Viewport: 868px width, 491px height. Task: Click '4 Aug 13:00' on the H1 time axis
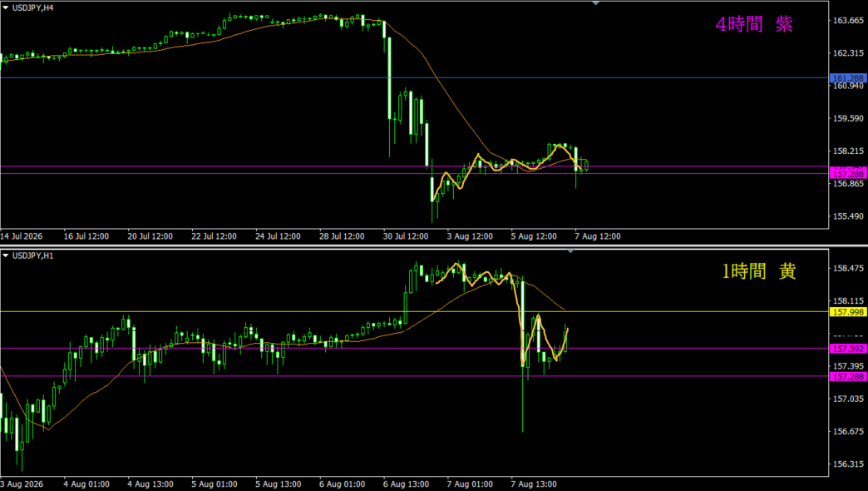[x=150, y=484]
